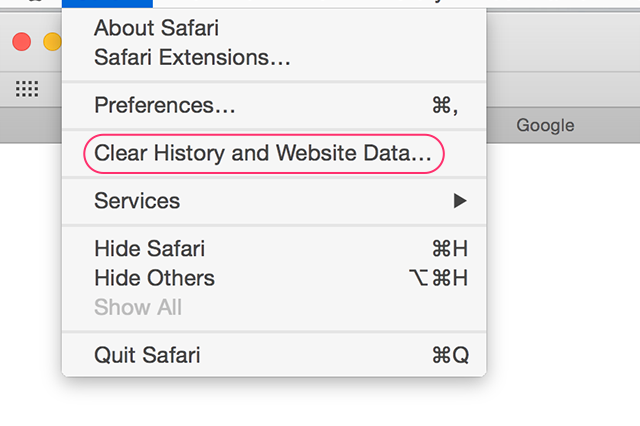Click empty toolbar area right of the menu

pos(563,42)
